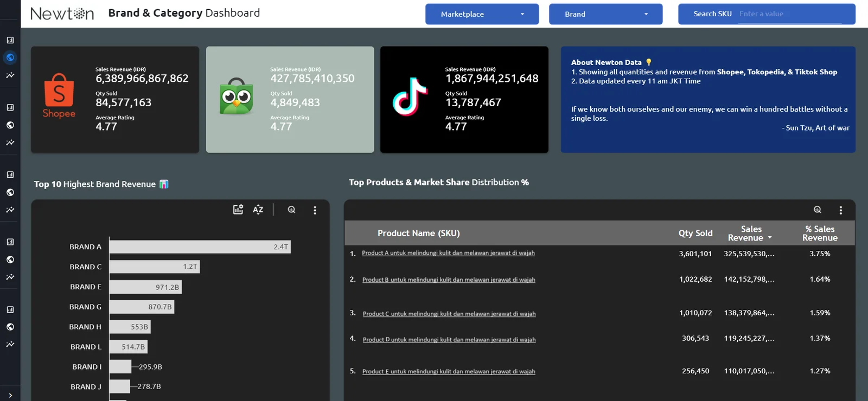Open the three-dot menu above products table

pyautogui.click(x=841, y=210)
